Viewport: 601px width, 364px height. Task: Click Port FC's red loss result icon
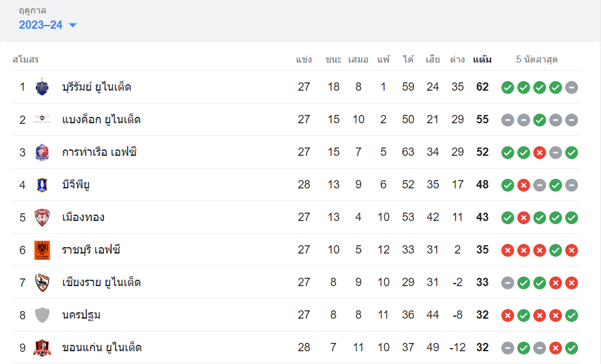click(540, 153)
